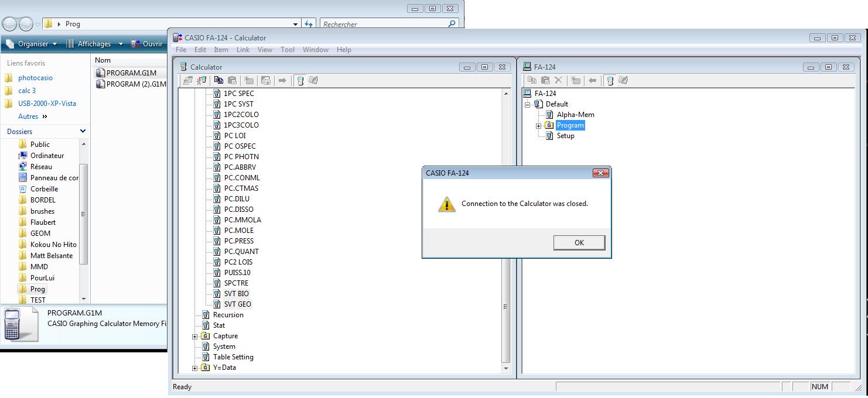Click Ouvrir in Explorer toolbar
This screenshot has width=868, height=398.
(x=146, y=44)
